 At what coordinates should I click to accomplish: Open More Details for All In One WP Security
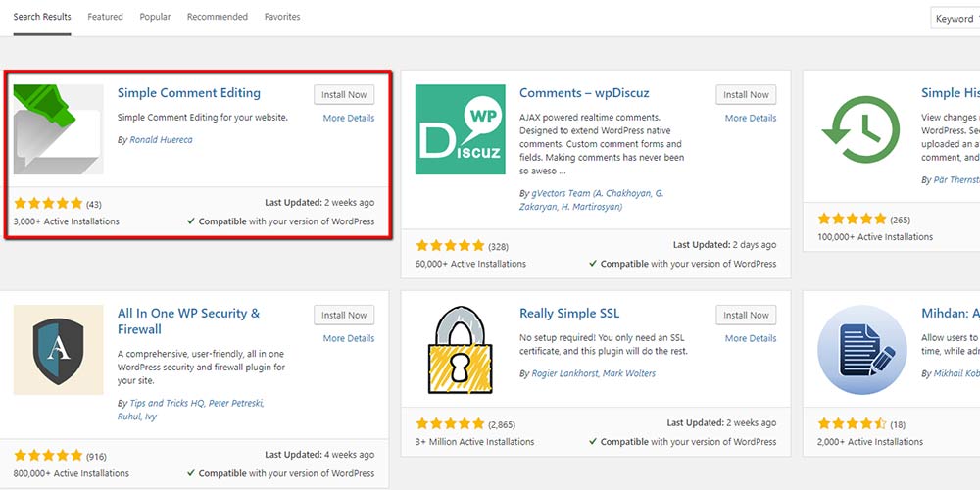(349, 338)
